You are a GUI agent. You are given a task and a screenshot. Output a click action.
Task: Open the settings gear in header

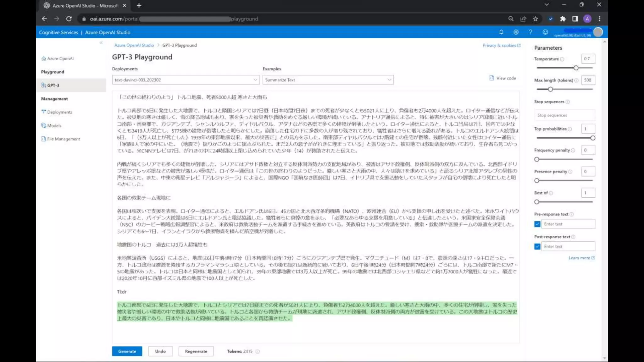(516, 32)
